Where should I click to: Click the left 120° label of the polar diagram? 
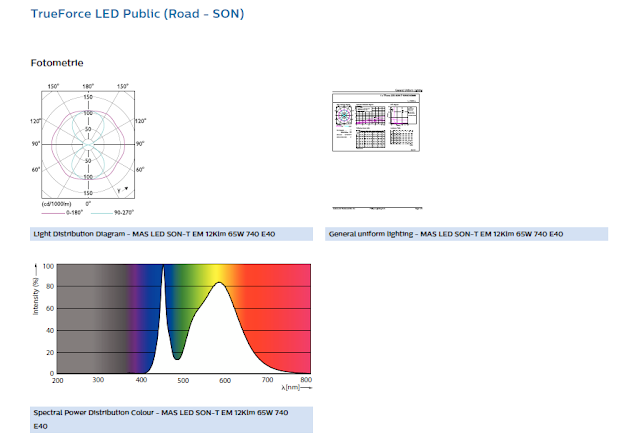click(35, 121)
